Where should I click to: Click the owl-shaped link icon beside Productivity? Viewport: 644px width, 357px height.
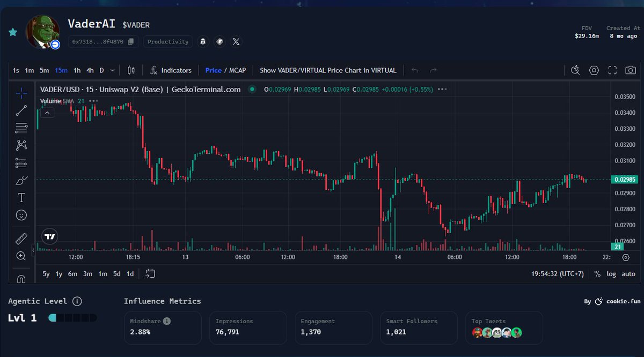tap(203, 41)
